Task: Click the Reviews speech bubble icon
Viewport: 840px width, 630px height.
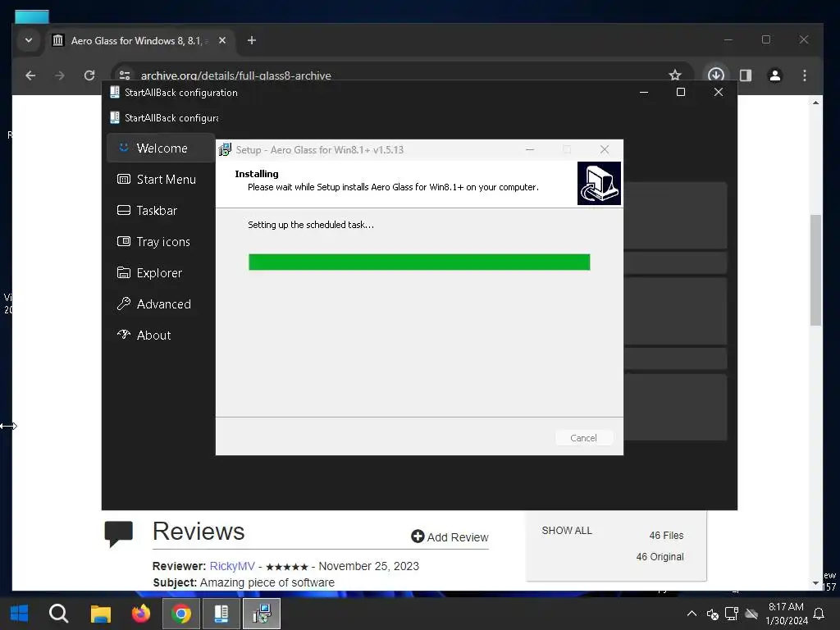Action: click(118, 533)
